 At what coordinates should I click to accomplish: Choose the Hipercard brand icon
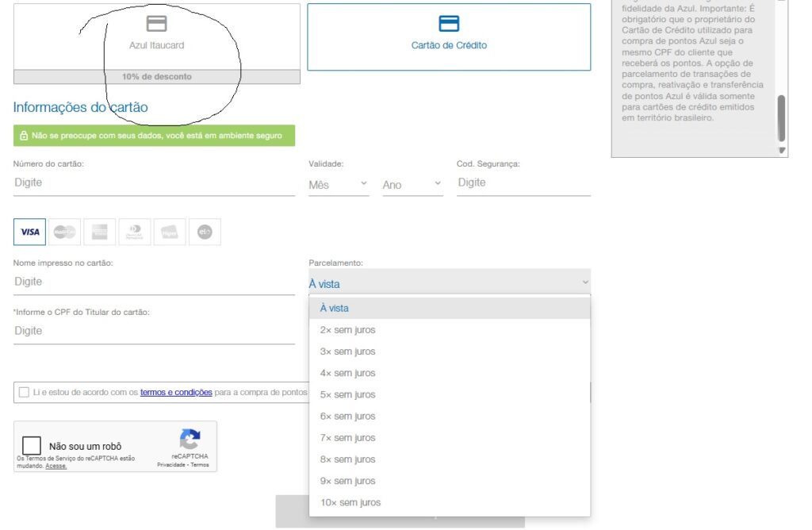(x=170, y=232)
